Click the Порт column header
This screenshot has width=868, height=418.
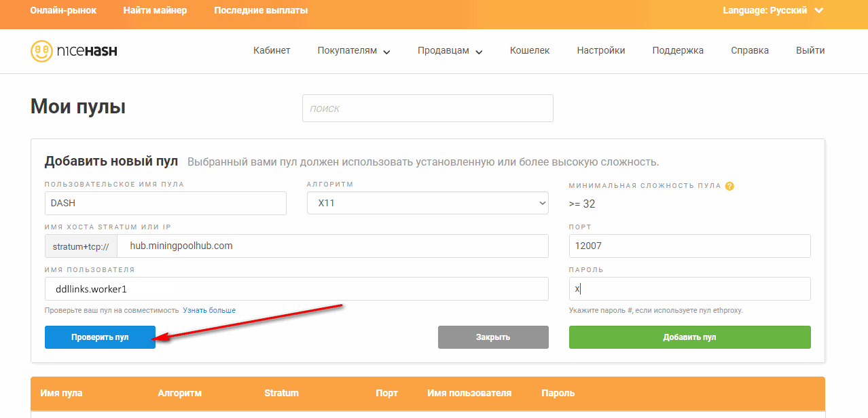pos(387,393)
